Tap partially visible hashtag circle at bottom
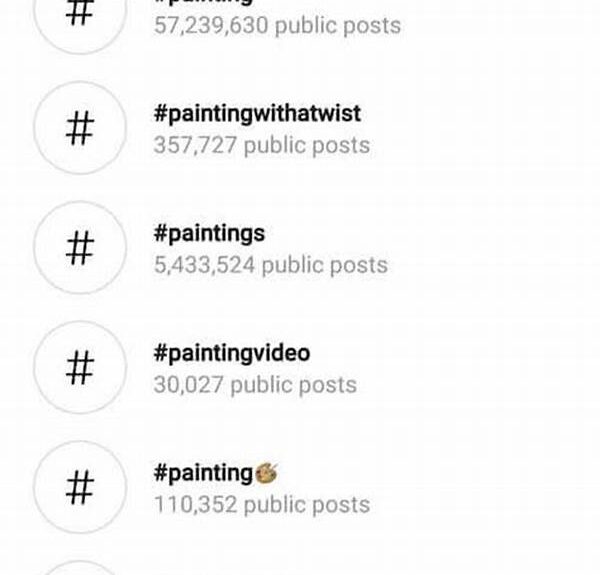 pyautogui.click(x=80, y=567)
